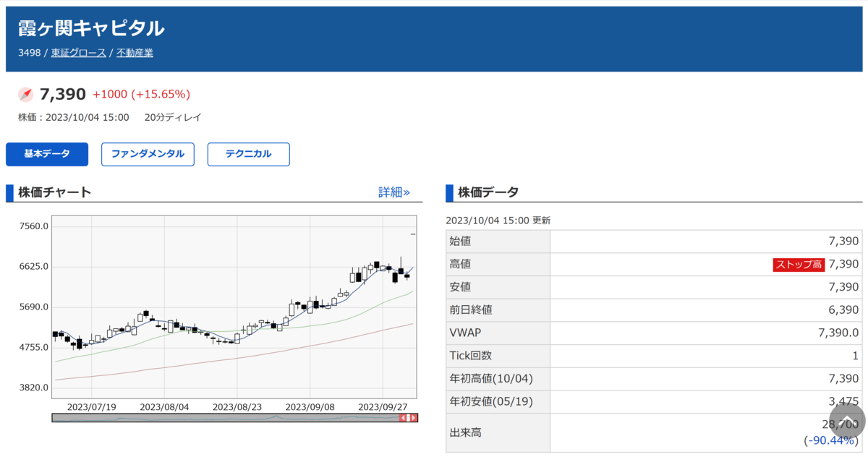Click the 2023/08/23 chart date label
This screenshot has height=457, width=868.
[237, 406]
